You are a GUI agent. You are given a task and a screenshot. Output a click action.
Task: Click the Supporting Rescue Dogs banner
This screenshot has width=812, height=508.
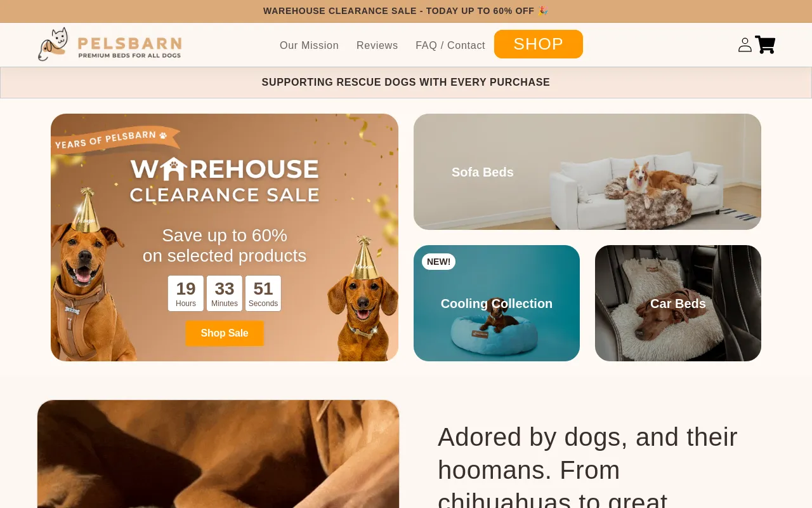click(406, 83)
